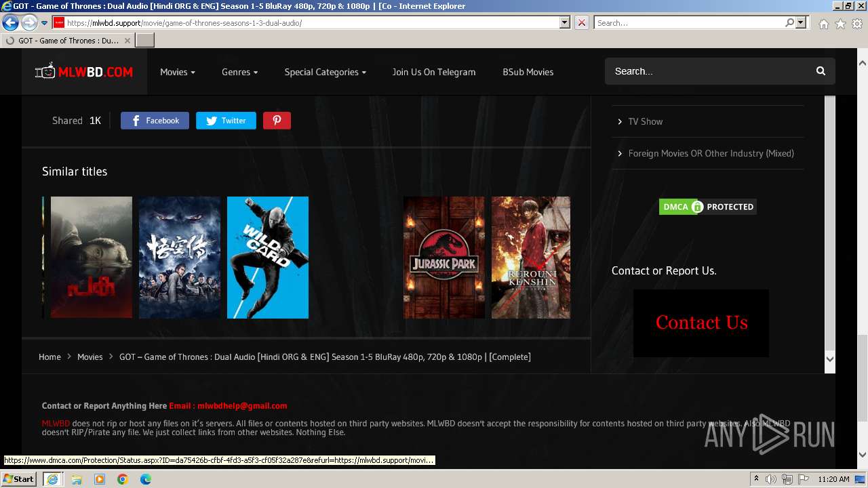Open the Wu Kong movie poster thumbnail
The width and height of the screenshot is (868, 488).
coord(180,258)
